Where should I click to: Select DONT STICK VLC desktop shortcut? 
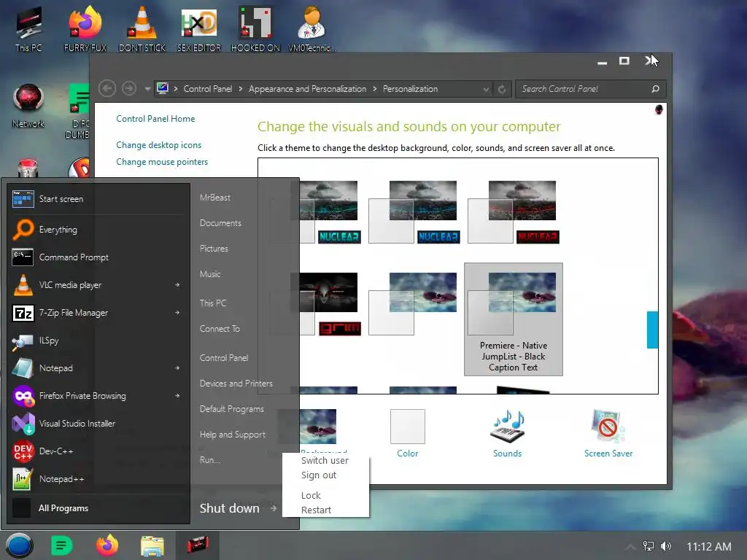(x=142, y=29)
